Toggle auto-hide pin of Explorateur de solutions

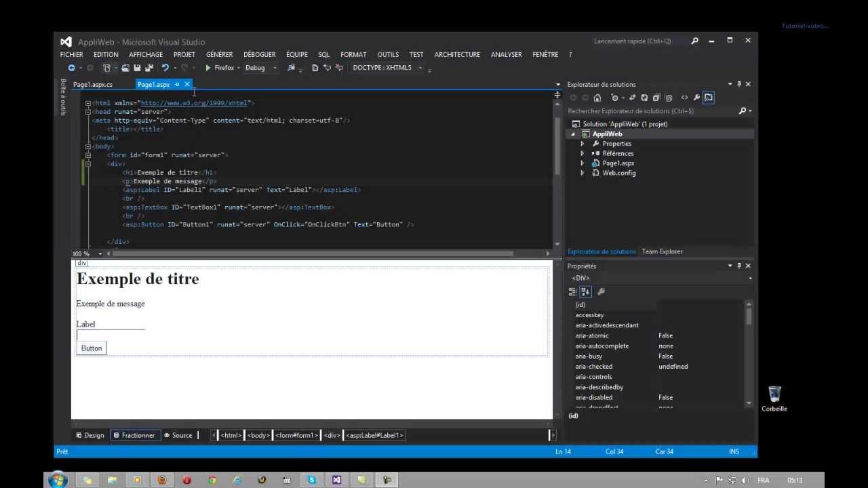738,84
